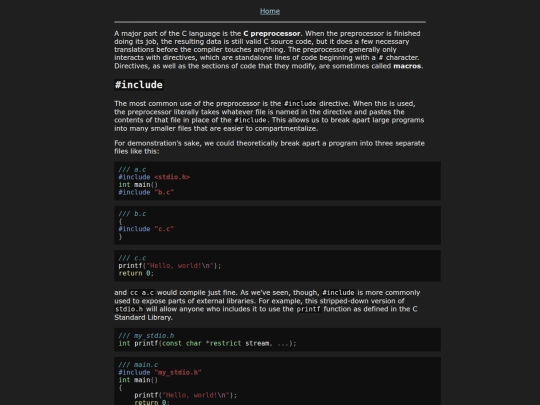This screenshot has width=540, height=405.
Task: Click inline 'printf' in the paragraph
Action: point(308,309)
